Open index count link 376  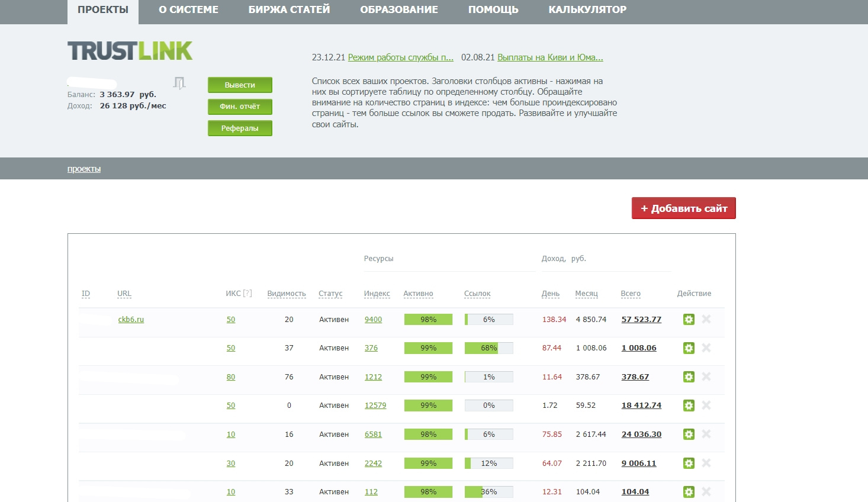tap(371, 348)
